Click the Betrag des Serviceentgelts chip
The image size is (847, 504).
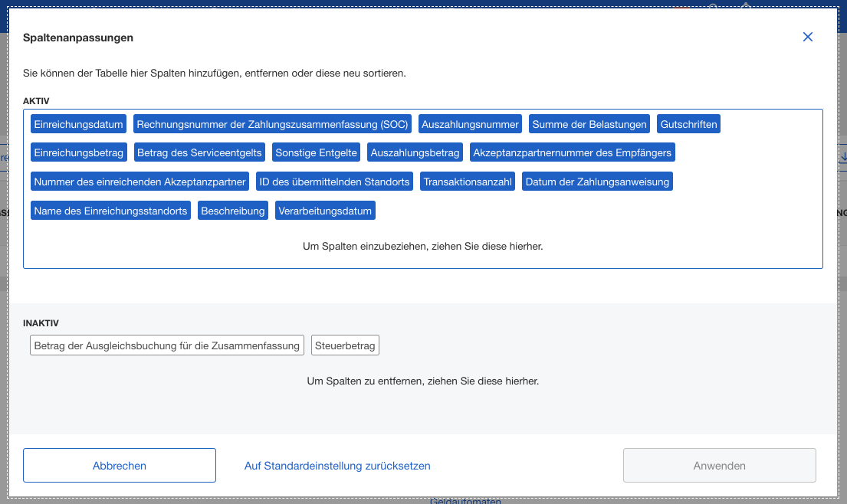(x=199, y=152)
